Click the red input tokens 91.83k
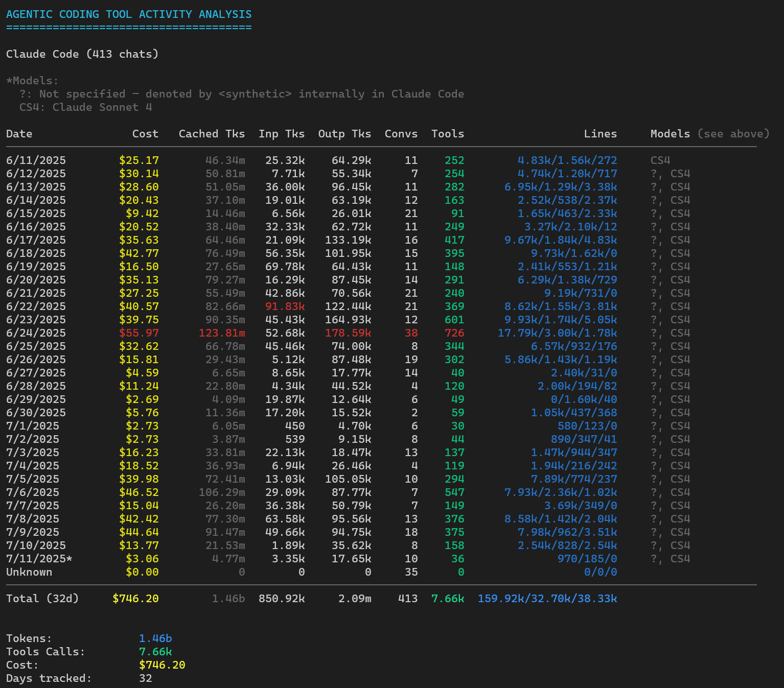 (285, 306)
